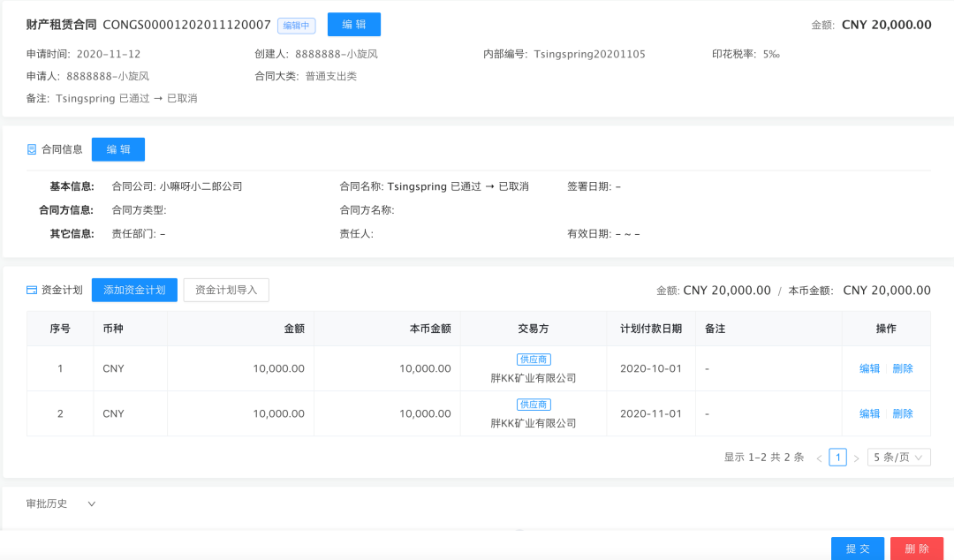Expand the 审批历史 chevron

pos(91,504)
